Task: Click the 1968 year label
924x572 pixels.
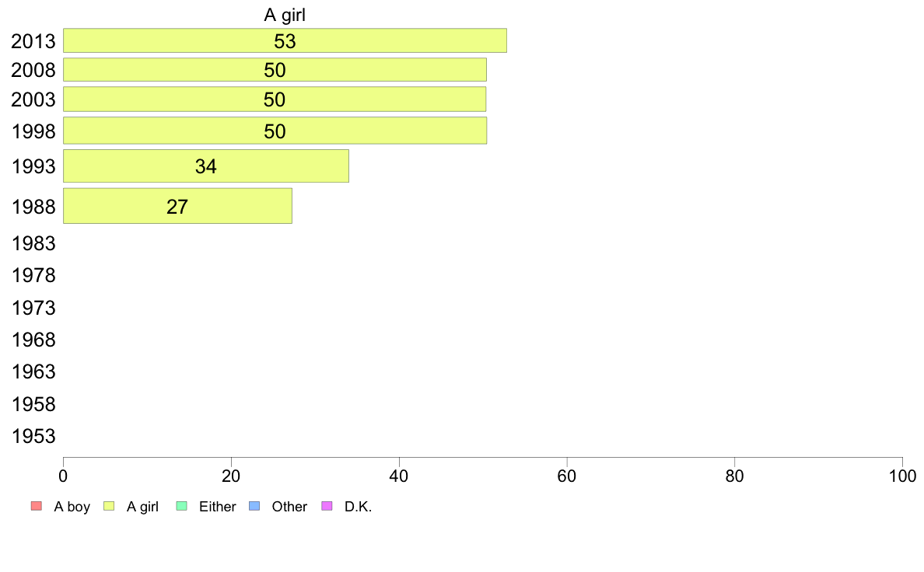Action: (33, 340)
